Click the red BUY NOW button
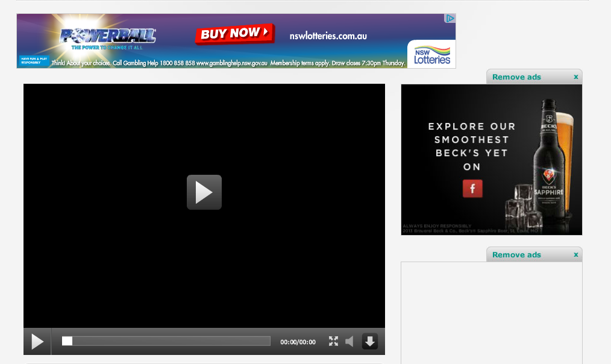 tap(234, 34)
